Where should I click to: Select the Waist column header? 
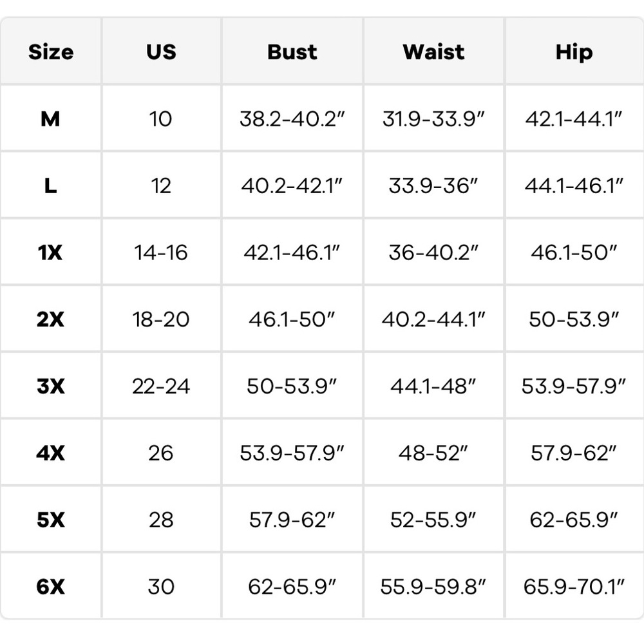(x=433, y=52)
